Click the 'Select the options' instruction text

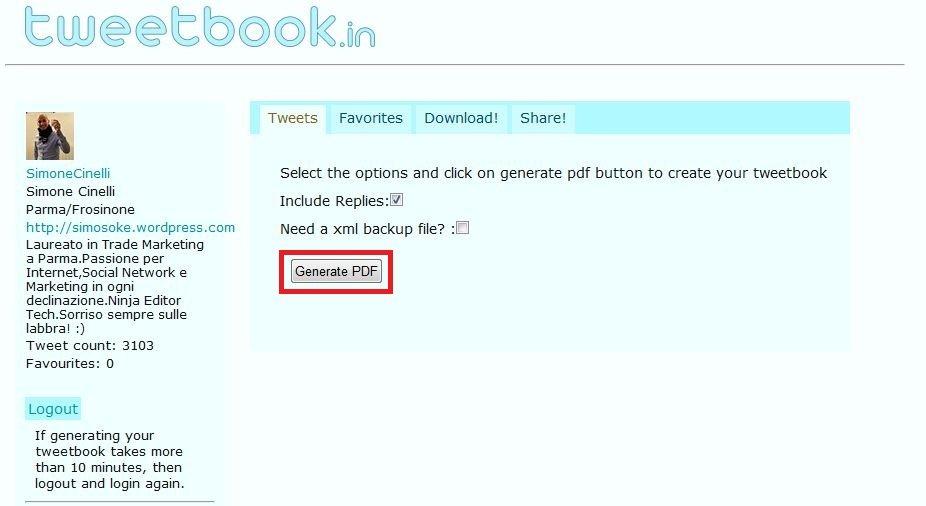coord(553,173)
